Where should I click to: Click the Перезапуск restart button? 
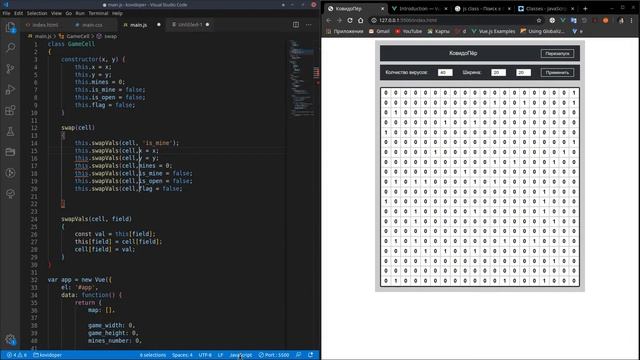557,53
